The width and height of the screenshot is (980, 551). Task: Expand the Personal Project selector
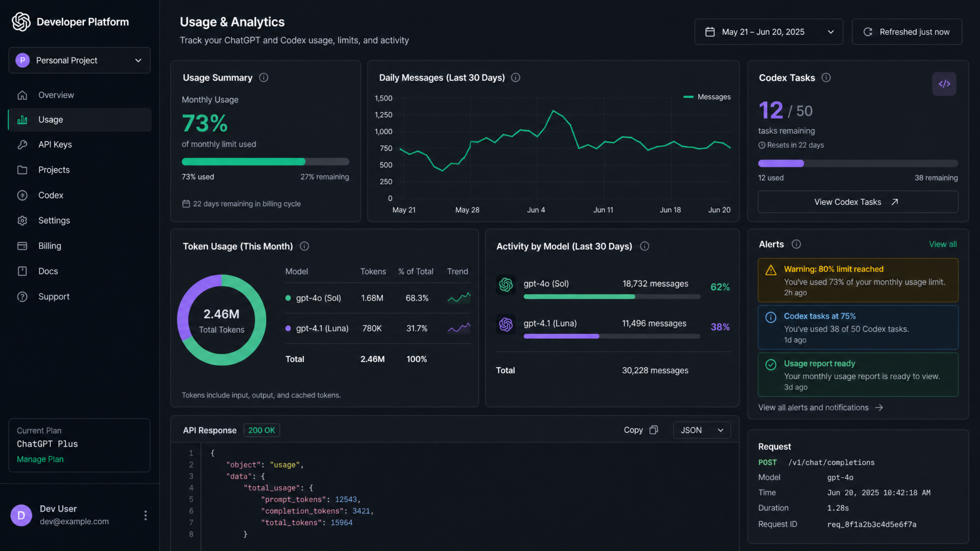tap(79, 60)
